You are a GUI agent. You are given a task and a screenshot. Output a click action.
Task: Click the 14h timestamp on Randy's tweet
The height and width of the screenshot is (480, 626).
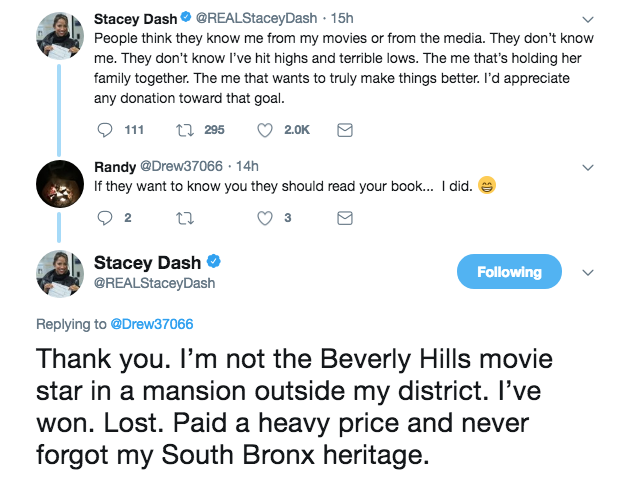tap(244, 166)
